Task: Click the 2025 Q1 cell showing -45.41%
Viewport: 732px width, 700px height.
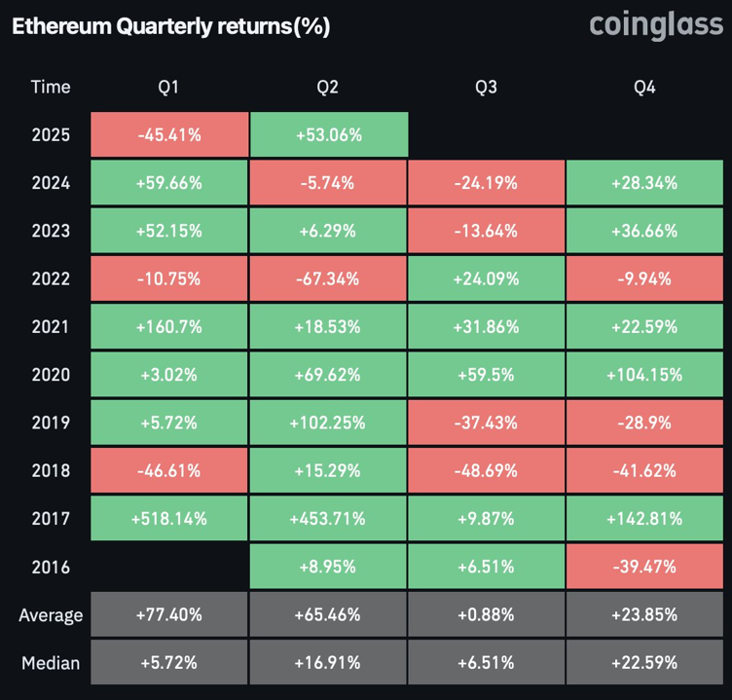Action: 169,135
